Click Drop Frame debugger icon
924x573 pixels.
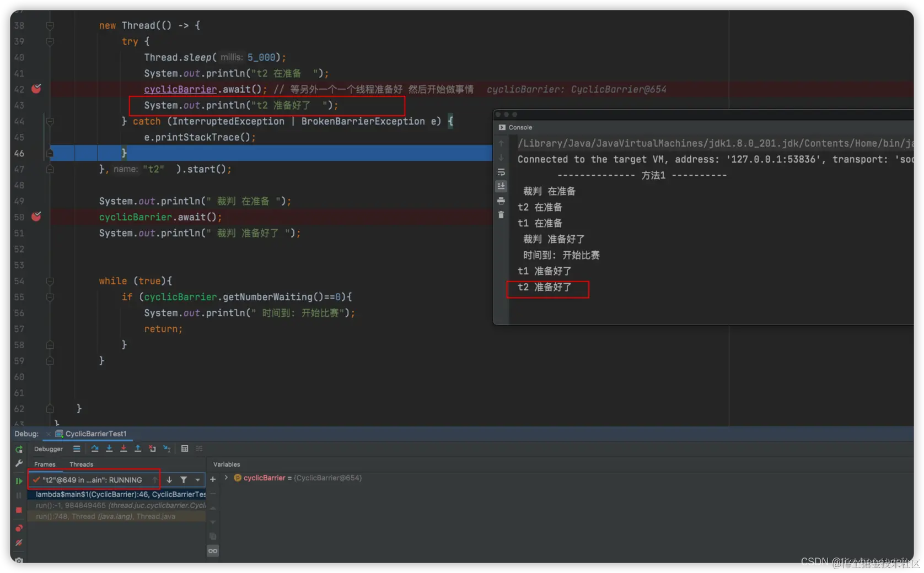point(152,448)
